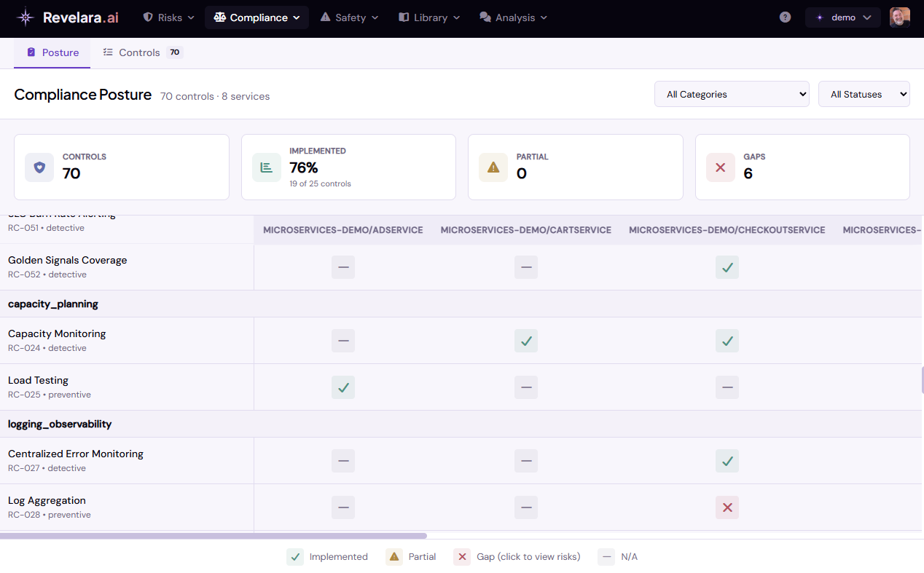Click Log Aggregation N/A for cartservice
The image size is (924, 573).
coord(526,507)
